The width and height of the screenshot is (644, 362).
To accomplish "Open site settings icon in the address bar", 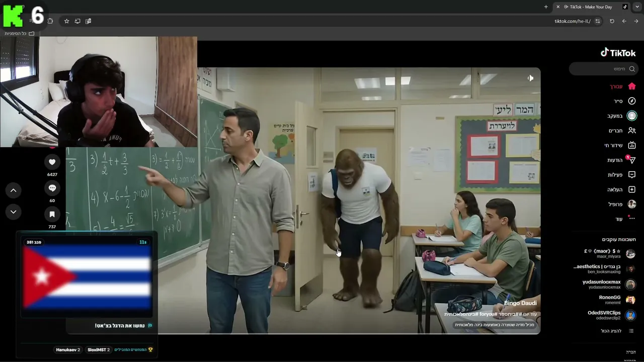I will (x=598, y=21).
